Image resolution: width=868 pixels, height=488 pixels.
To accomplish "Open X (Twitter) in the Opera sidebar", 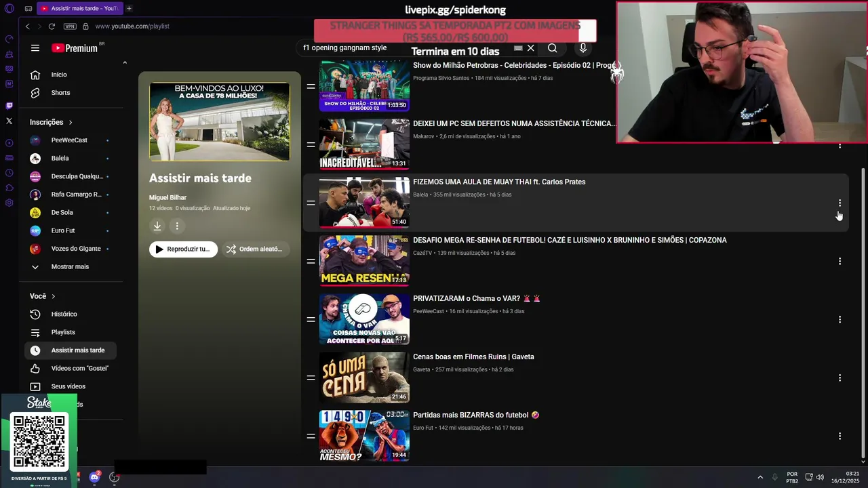I will pyautogui.click(x=9, y=121).
